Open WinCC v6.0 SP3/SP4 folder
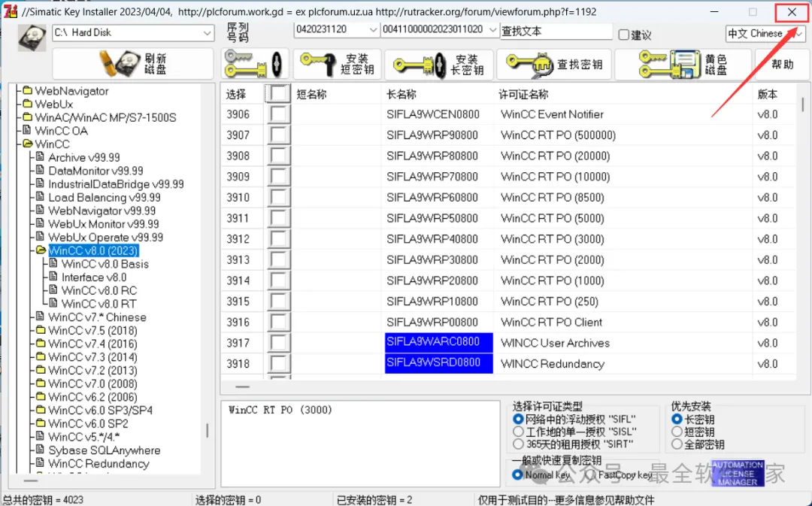The height and width of the screenshot is (506, 812). (x=101, y=411)
